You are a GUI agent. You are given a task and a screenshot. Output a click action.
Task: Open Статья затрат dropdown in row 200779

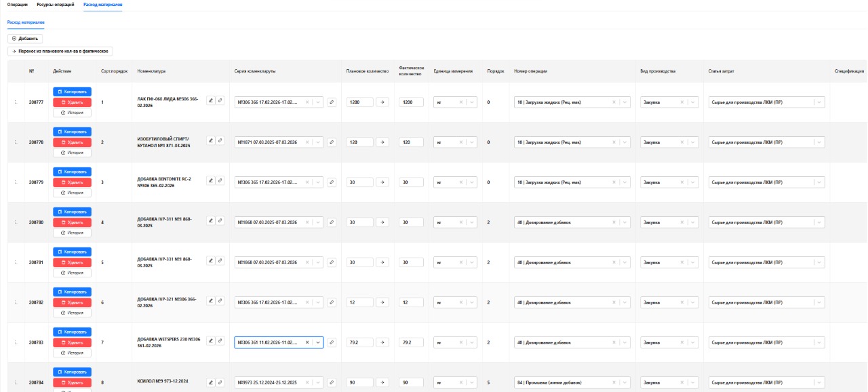coord(818,182)
